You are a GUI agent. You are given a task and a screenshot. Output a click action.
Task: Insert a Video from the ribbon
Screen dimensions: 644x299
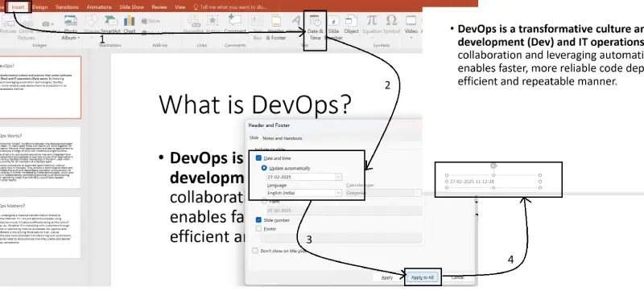[x=411, y=26]
